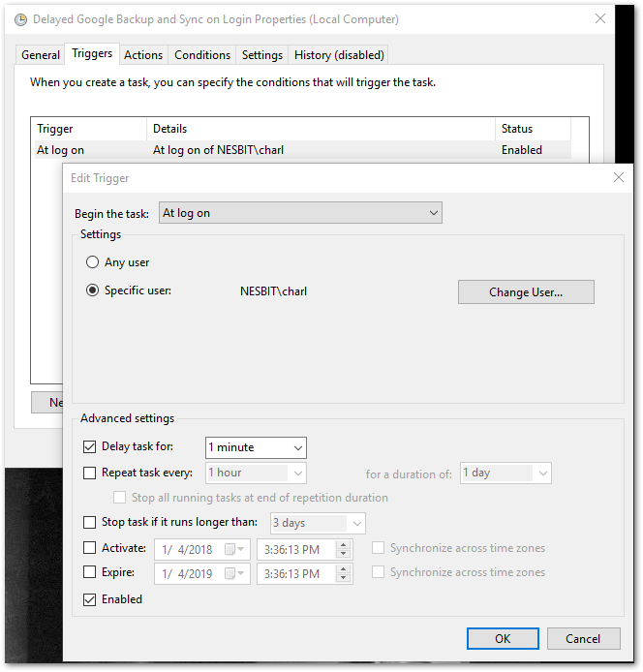Click the Status column header
The width and height of the screenshot is (643, 672).
(534, 129)
